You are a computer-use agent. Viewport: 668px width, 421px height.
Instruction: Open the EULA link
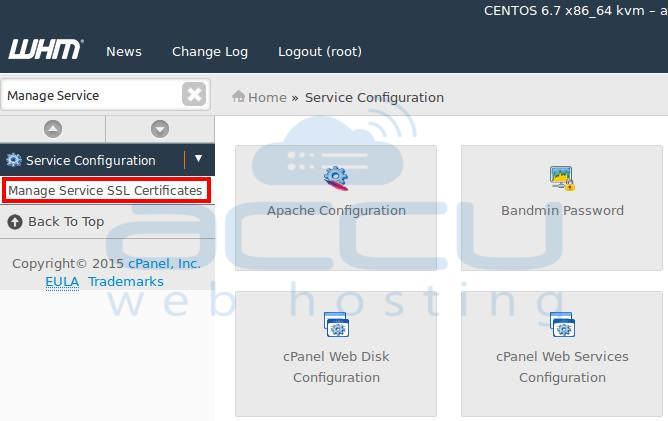click(62, 282)
